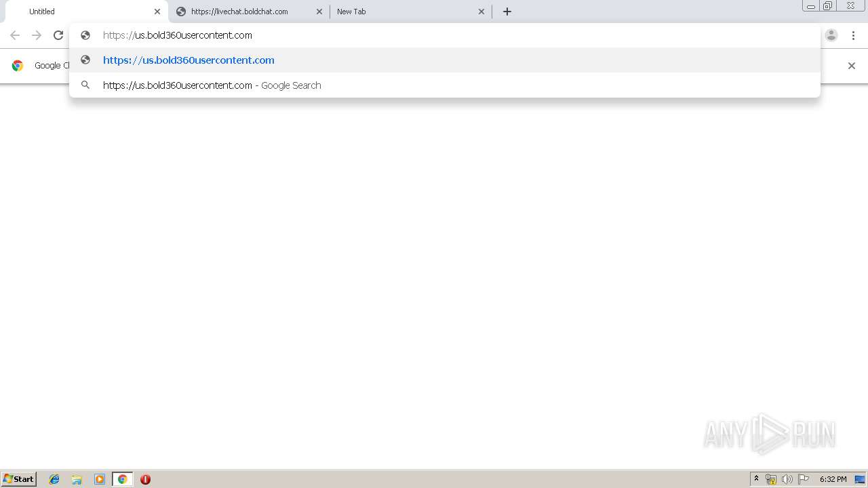Viewport: 868px width, 488px height.
Task: Switch to the livechat.boldchat.com tab
Action: (x=249, y=12)
